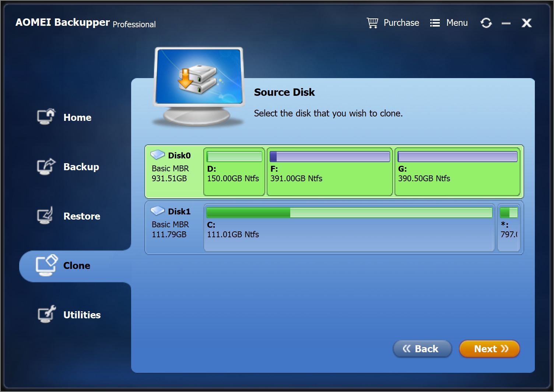
Task: Open the Menu text item
Action: click(457, 23)
